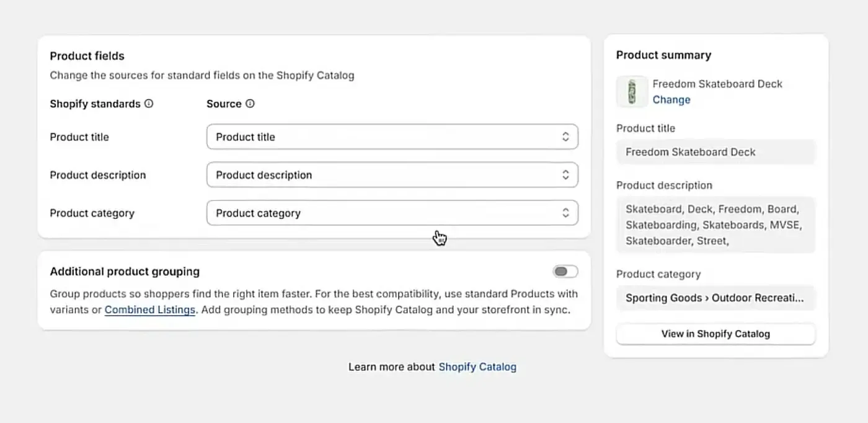Click the chevron on the Product description dropdown
Viewport: 868px width, 423px height.
(565, 175)
